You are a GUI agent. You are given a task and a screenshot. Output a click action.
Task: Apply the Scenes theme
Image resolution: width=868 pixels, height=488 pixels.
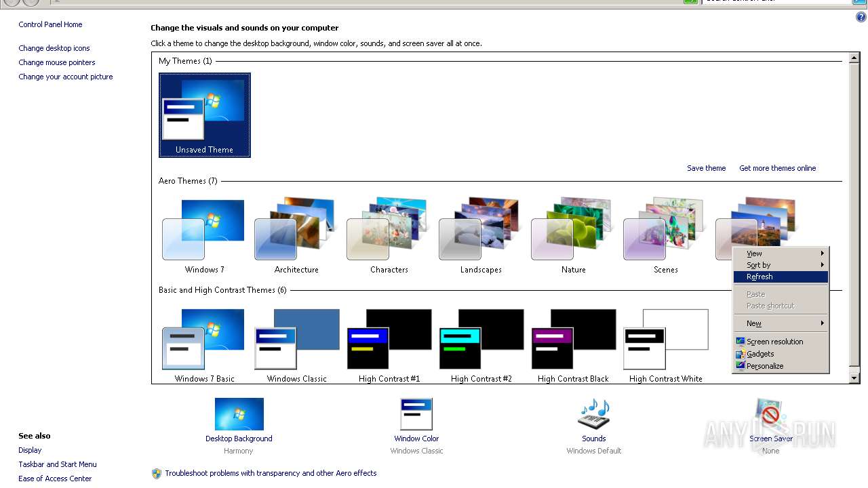tap(665, 236)
